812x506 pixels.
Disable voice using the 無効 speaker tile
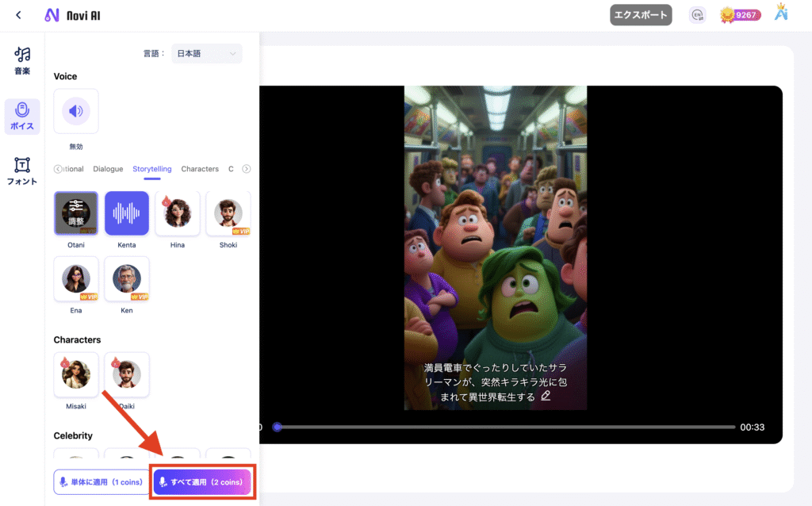76,111
